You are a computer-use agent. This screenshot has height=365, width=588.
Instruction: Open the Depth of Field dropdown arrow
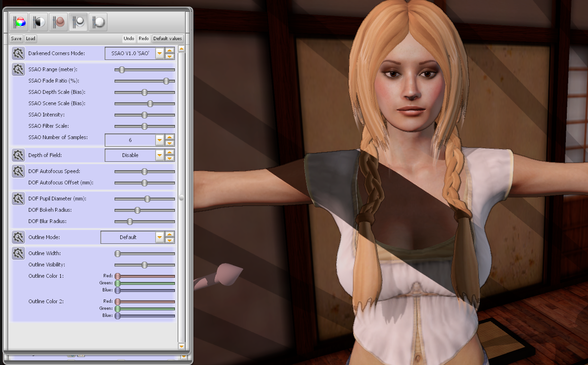pyautogui.click(x=160, y=155)
